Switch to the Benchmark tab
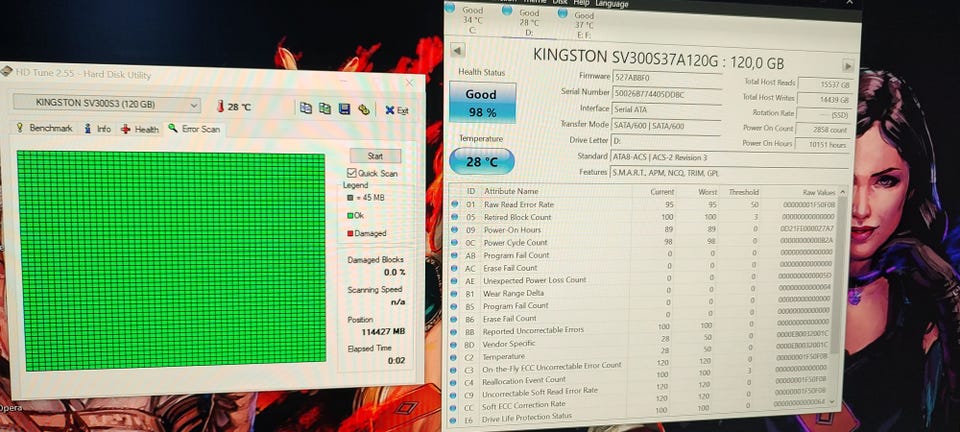 pos(44,128)
